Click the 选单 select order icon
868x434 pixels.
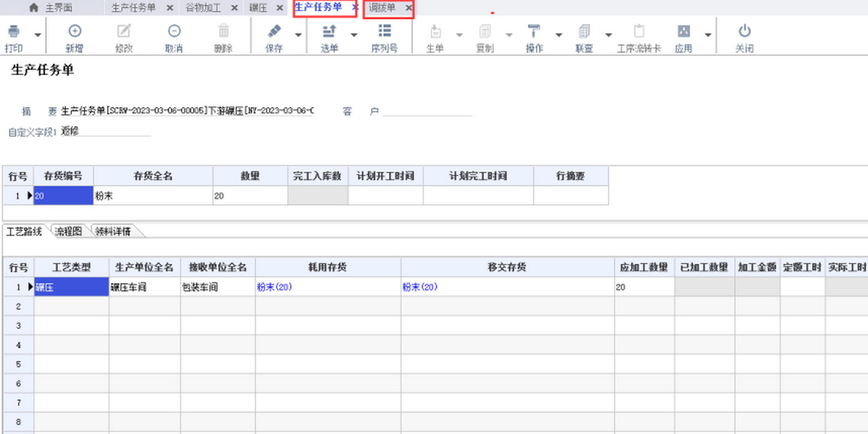[x=329, y=31]
